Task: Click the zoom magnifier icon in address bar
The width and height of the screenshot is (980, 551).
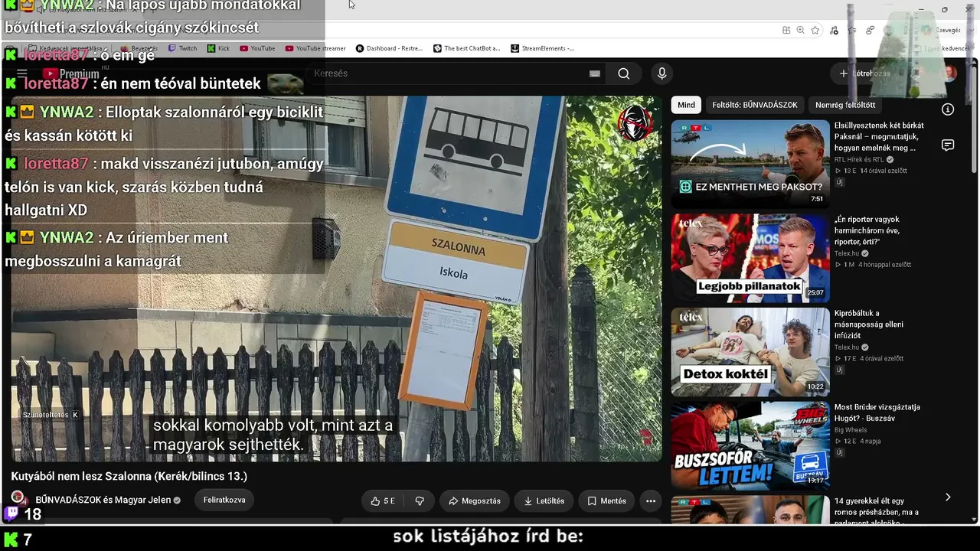Action: click(x=800, y=30)
